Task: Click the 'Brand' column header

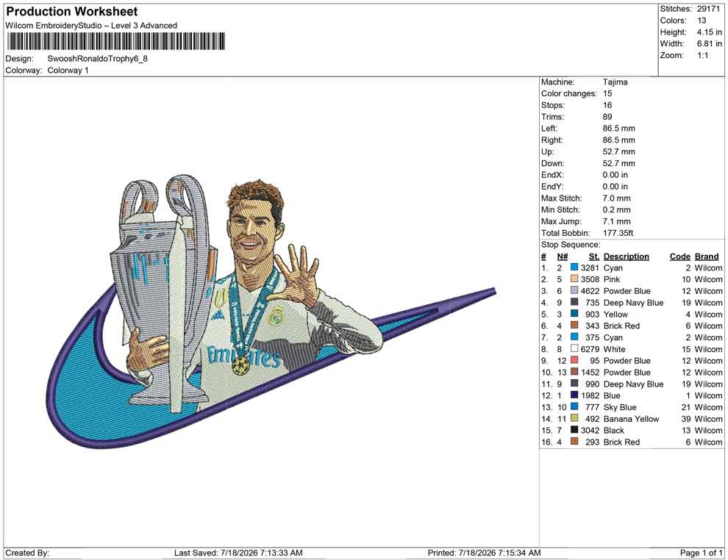Action: (x=707, y=256)
